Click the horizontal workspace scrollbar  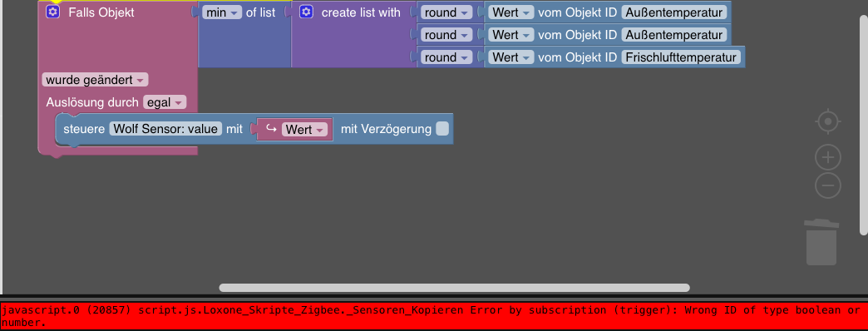tap(455, 288)
